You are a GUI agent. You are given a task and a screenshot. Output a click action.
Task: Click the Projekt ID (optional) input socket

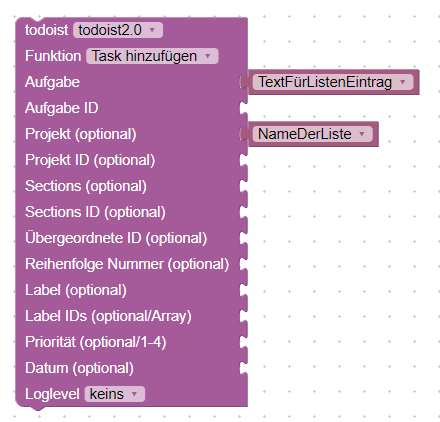tap(244, 160)
